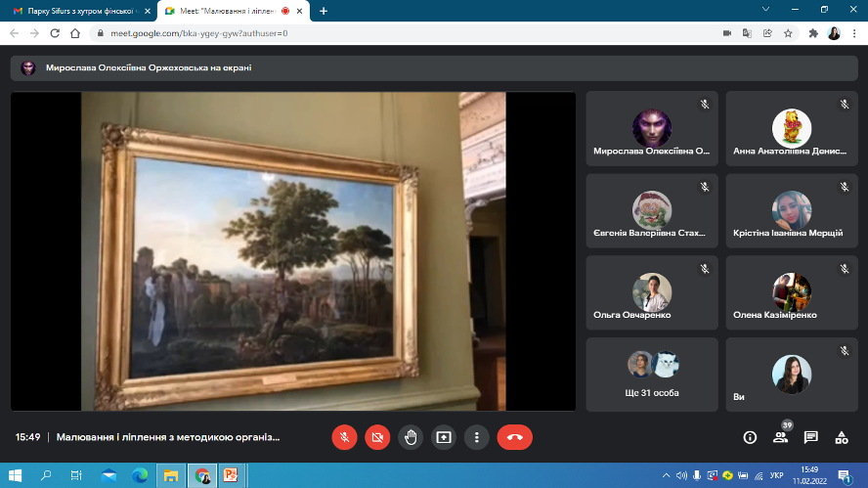Select your own Ви video tile

tap(792, 375)
